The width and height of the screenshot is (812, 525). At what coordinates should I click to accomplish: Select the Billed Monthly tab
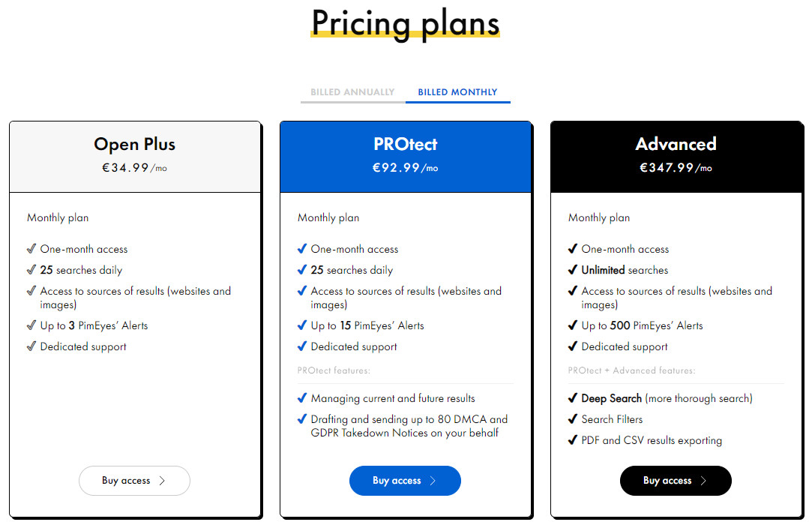tap(457, 92)
